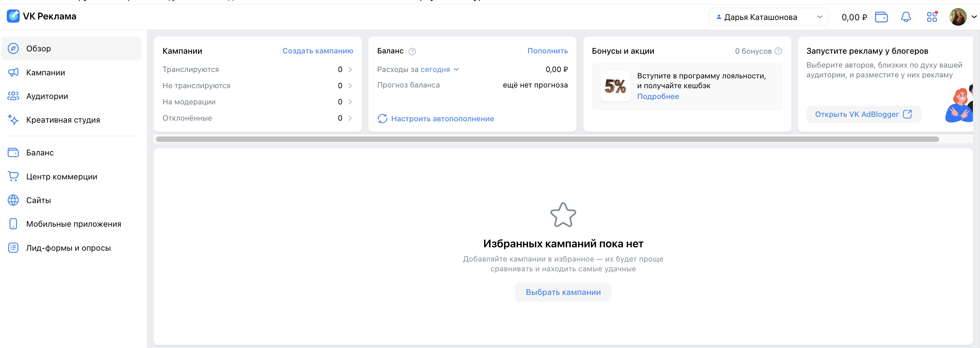Click the Лид-формы list icon
Screen dimensions: 980x348
[13, 248]
